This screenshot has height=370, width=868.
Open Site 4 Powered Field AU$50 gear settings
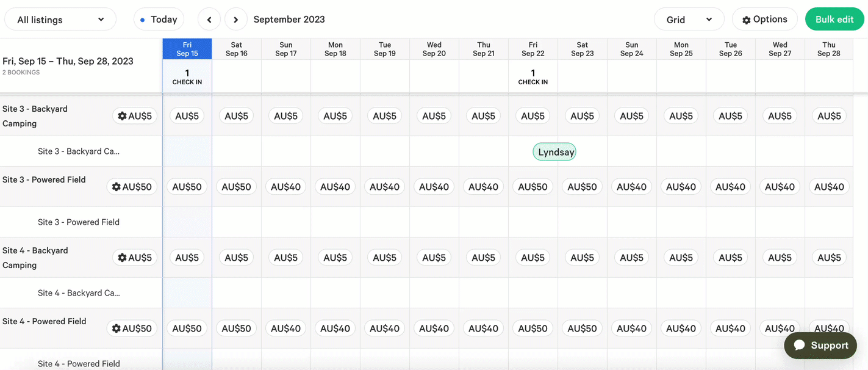pos(132,328)
